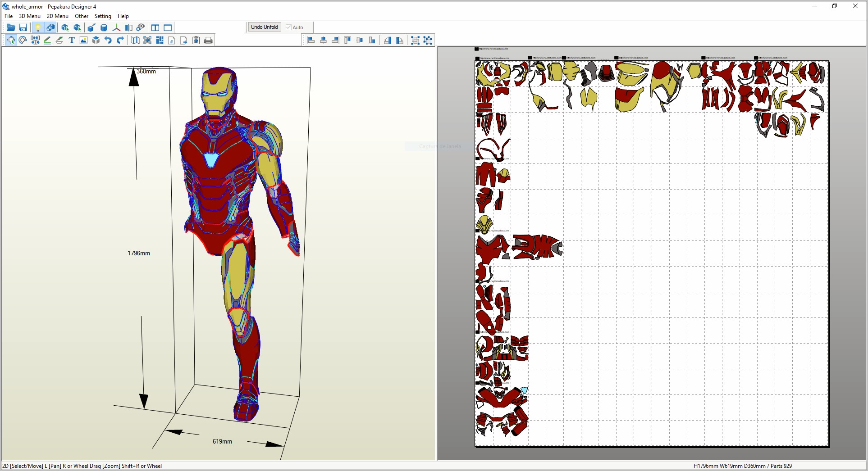The image size is (868, 471).
Task: Print the pattern using the printer icon
Action: (208, 41)
